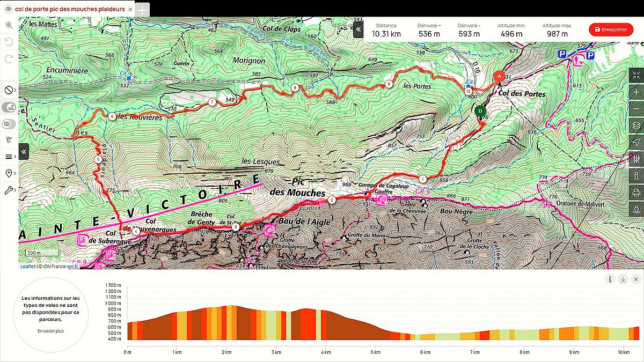Screen dimensions: 644x362
Task: Click the street-view person icon
Action: [636, 209]
